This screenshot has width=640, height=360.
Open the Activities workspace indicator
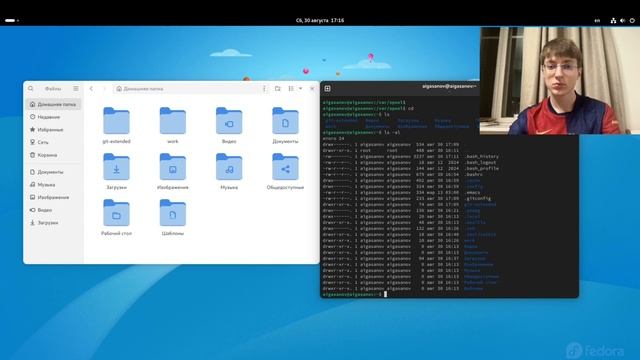coord(11,20)
